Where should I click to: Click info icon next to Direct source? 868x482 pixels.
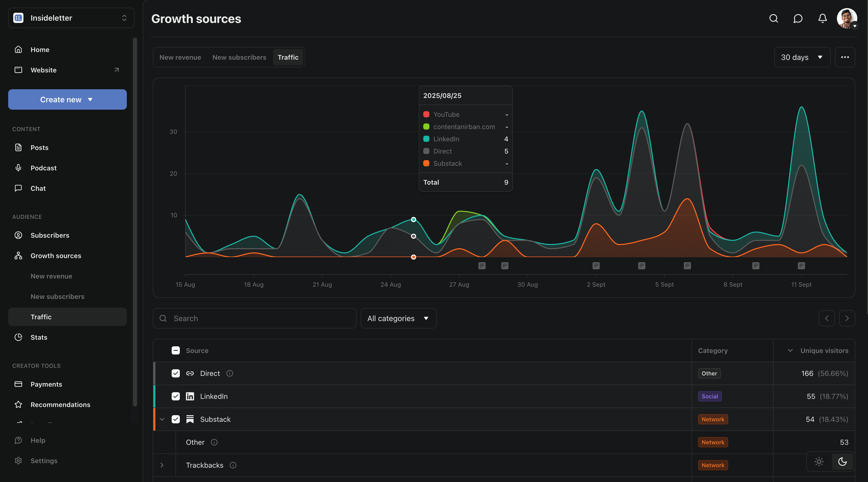[x=229, y=373]
